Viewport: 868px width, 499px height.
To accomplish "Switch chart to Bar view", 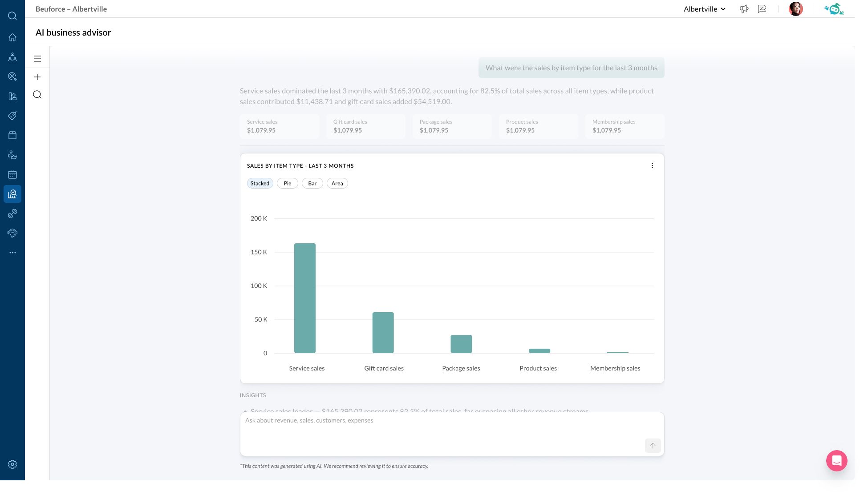I will [312, 183].
